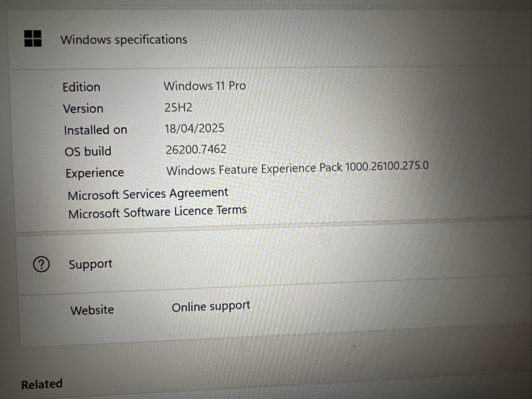Click the Edition label
This screenshot has width=532, height=399.
[82, 87]
